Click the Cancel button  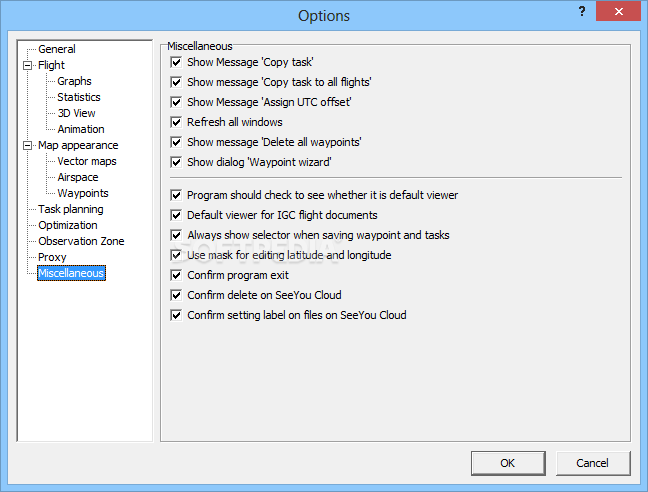593,463
